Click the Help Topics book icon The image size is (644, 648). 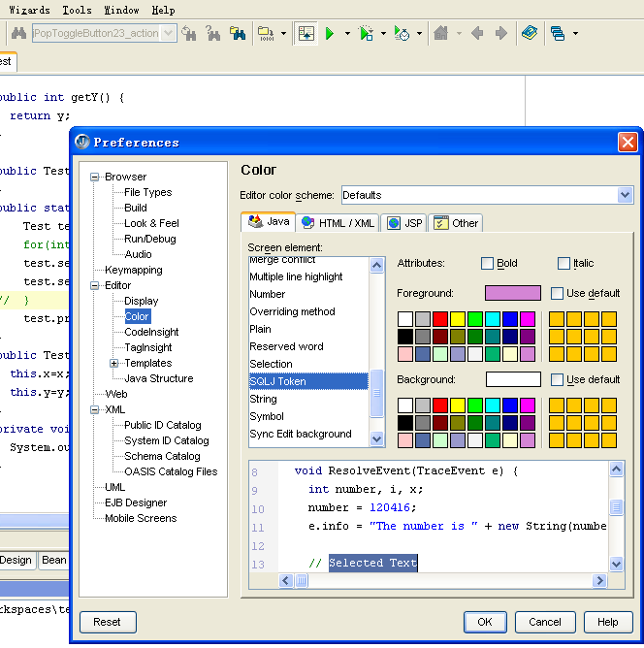pos(529,34)
